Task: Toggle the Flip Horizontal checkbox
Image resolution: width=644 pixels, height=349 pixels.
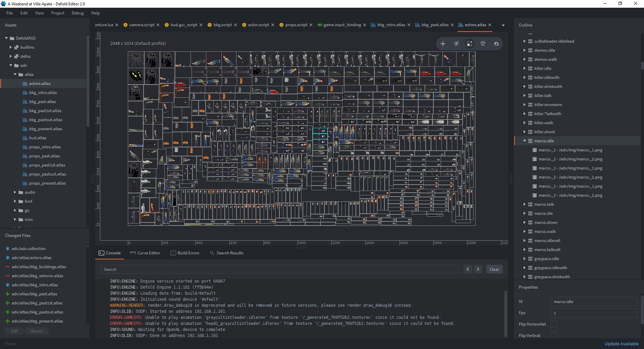Action: point(554,324)
